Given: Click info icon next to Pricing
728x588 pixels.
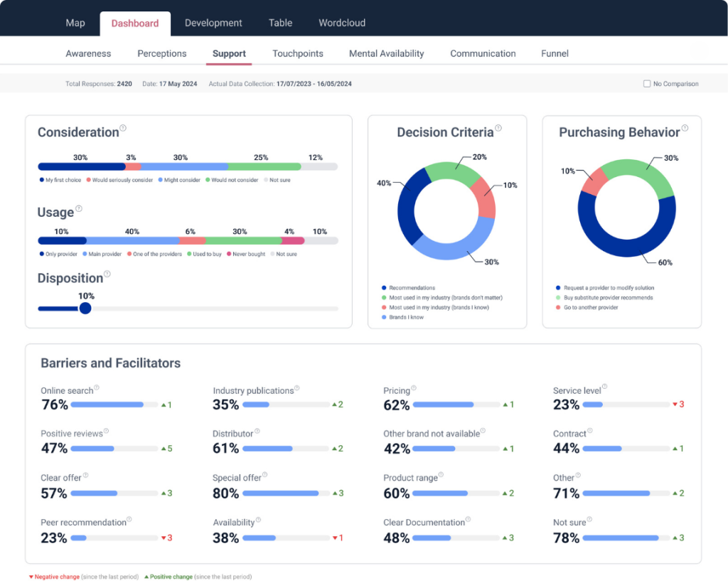Looking at the screenshot, I should 414,388.
